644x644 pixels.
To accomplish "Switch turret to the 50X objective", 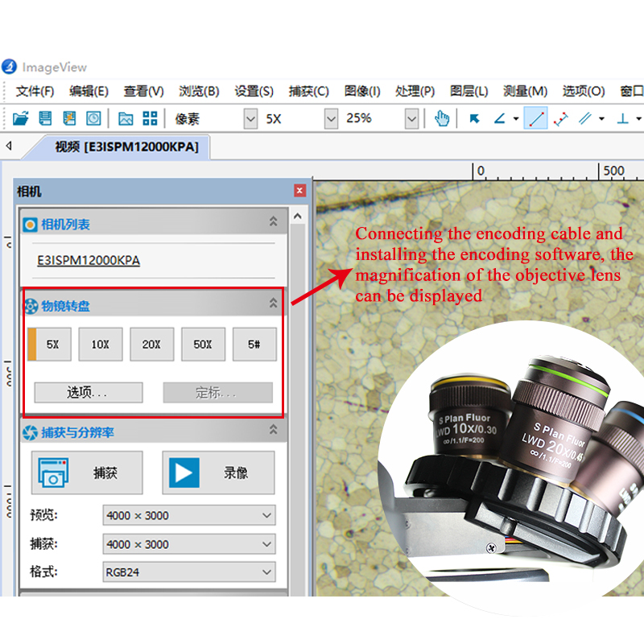I will pos(204,345).
